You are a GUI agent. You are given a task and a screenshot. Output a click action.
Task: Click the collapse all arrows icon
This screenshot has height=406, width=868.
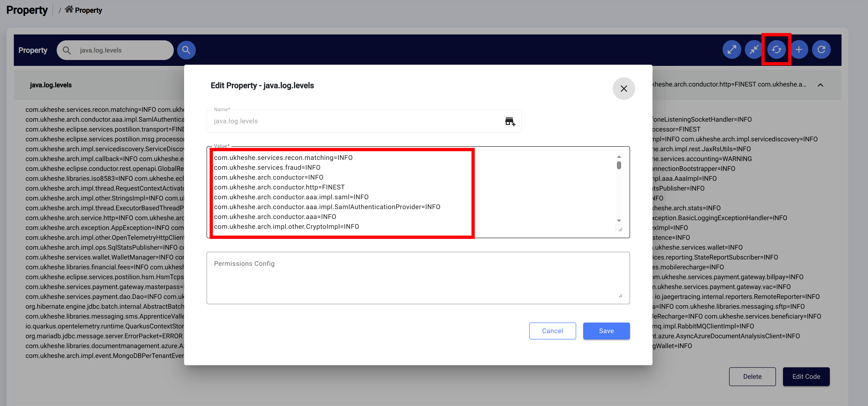(x=754, y=50)
